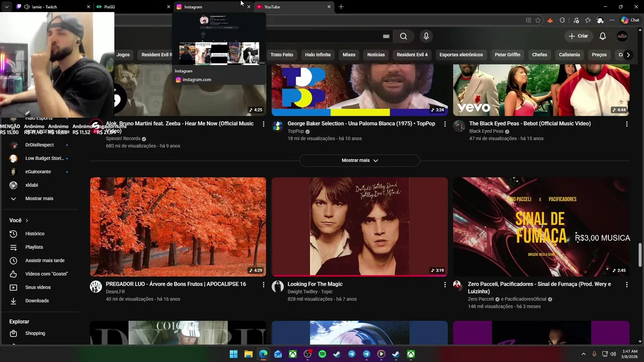Viewport: 644px width, 362px height.
Task: Expand the Você section chevron
Action: point(27,220)
